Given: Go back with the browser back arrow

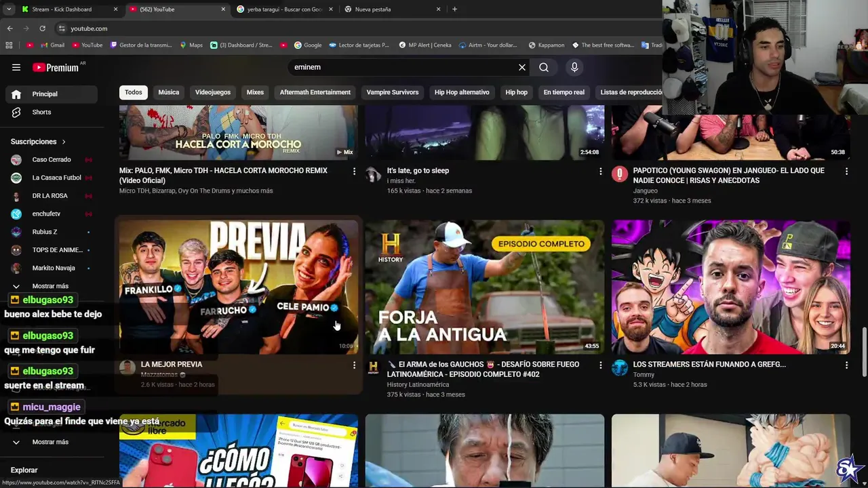Looking at the screenshot, I should (10, 28).
